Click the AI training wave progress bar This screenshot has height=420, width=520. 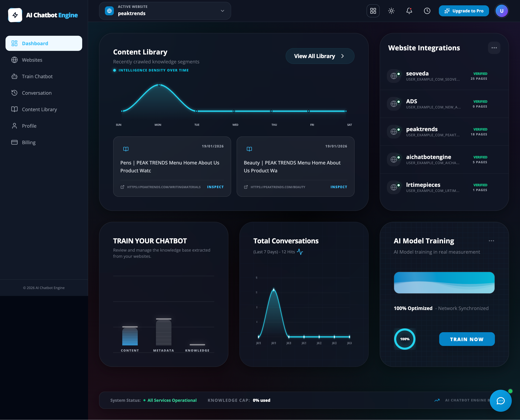click(x=444, y=283)
